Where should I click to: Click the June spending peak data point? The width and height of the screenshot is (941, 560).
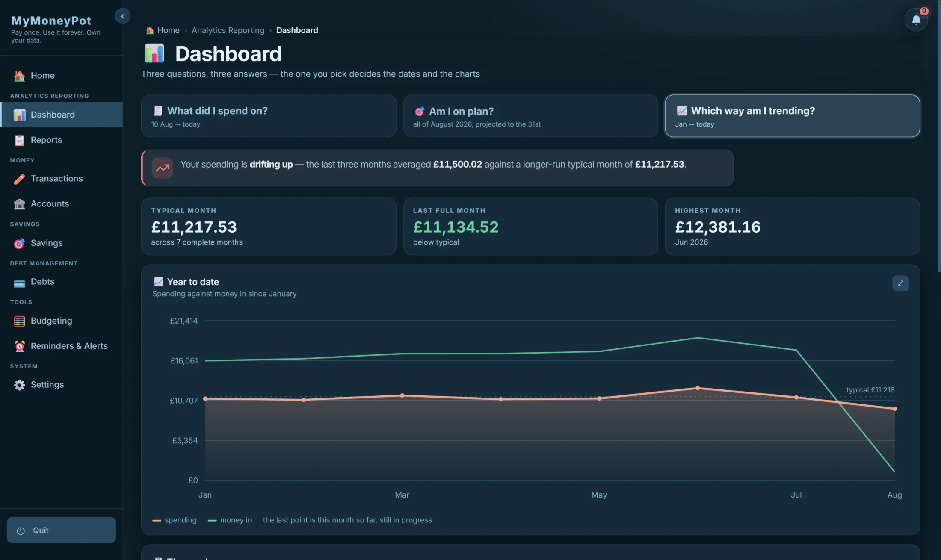pos(698,388)
